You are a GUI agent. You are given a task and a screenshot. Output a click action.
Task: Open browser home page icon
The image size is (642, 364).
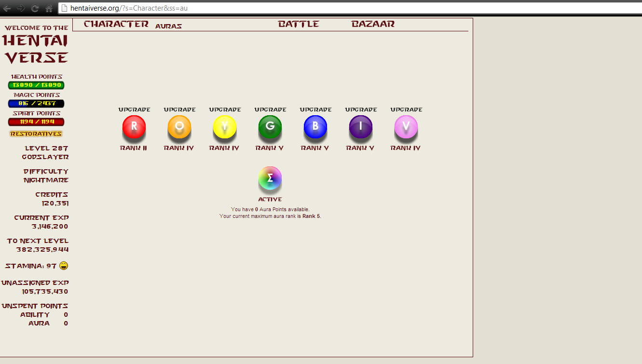click(x=49, y=8)
